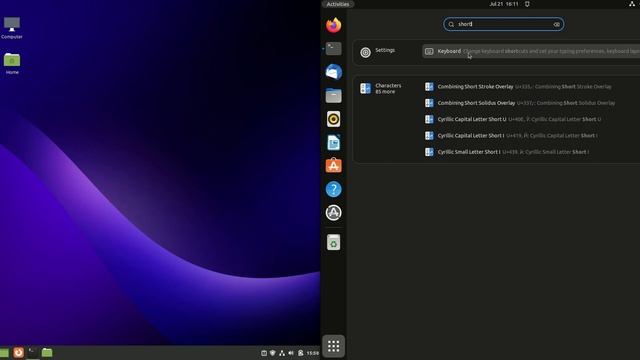Open Thunderbird Mail in the dock
Viewport: 640px width, 360px height.
333,72
